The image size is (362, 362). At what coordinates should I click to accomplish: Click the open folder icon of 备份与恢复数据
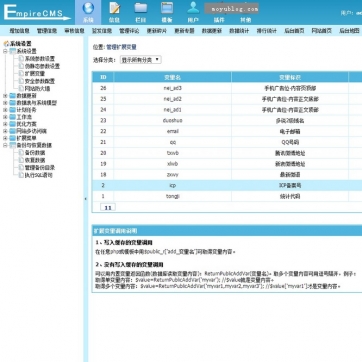click(13, 145)
